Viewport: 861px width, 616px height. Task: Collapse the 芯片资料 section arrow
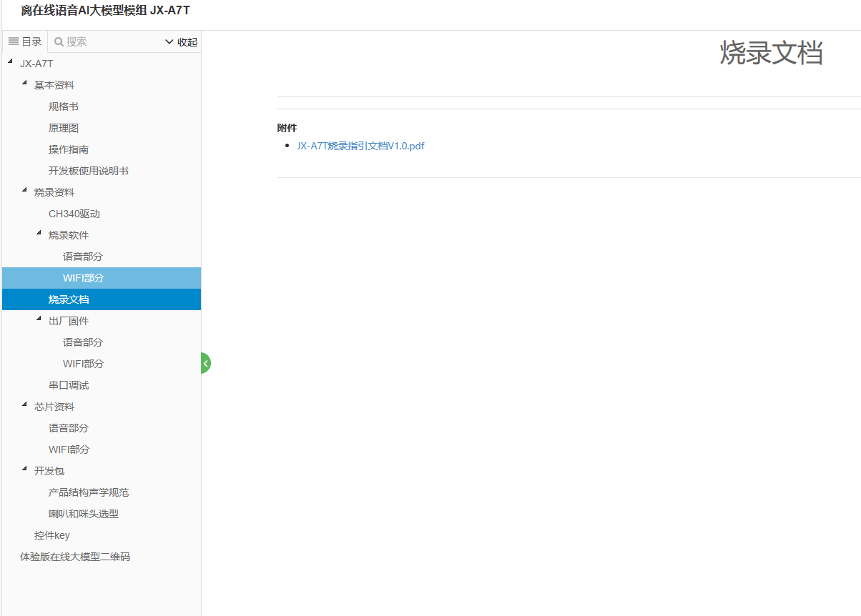coord(24,405)
